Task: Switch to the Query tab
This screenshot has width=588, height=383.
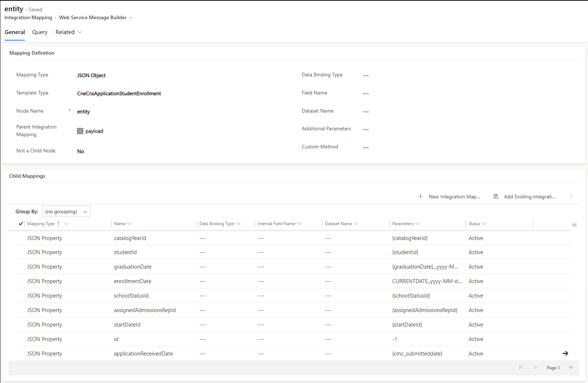Action: click(40, 32)
